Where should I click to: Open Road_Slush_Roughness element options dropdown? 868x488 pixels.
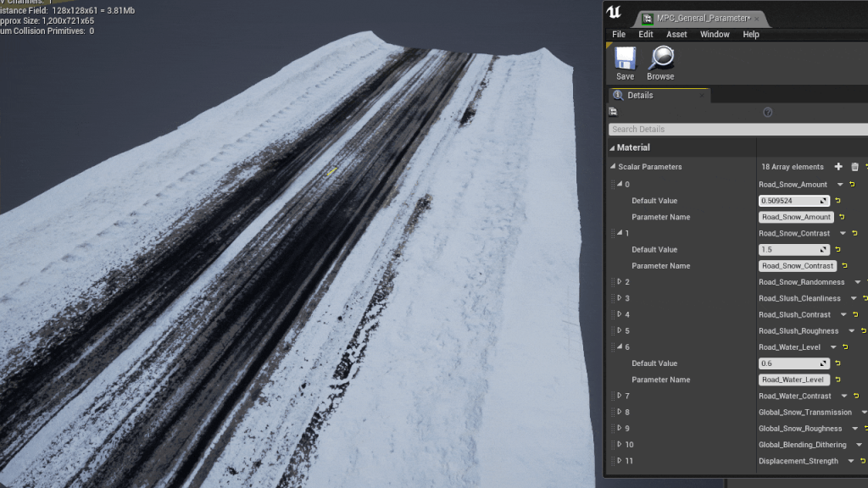tap(851, 331)
